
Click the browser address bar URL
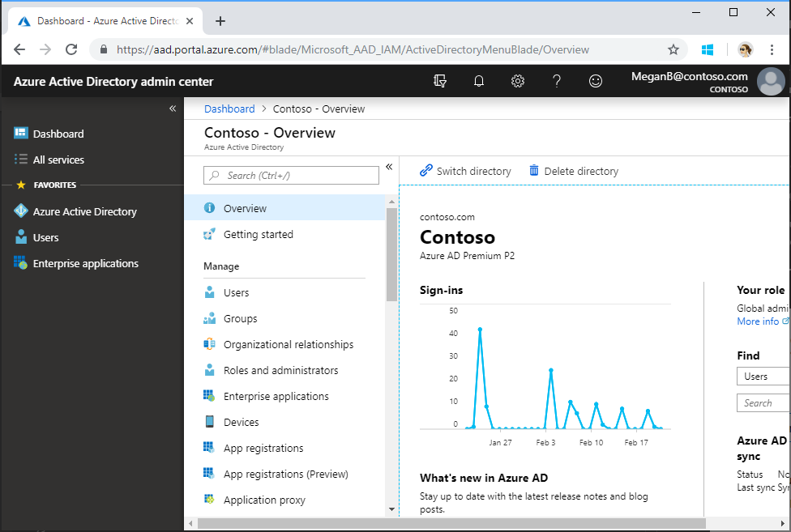[x=353, y=49]
